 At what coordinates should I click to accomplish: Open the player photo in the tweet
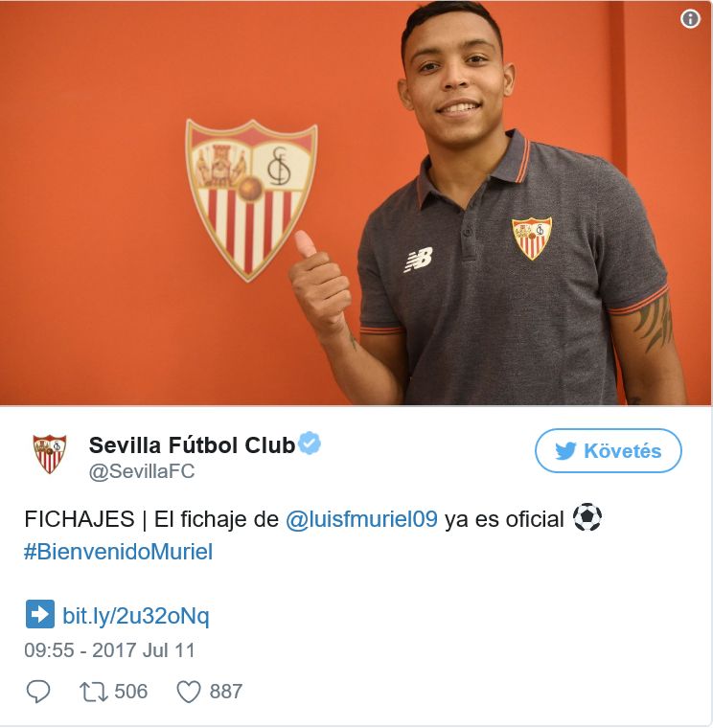point(356,202)
